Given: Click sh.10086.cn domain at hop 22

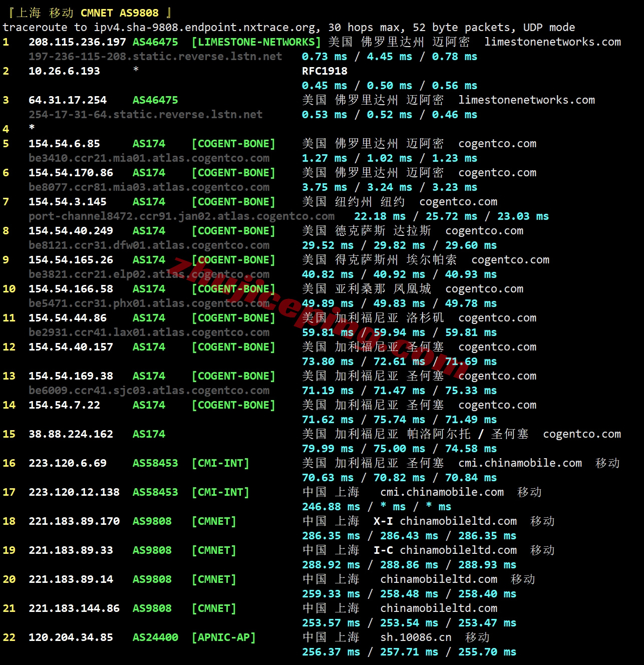Looking at the screenshot, I should click(x=415, y=637).
